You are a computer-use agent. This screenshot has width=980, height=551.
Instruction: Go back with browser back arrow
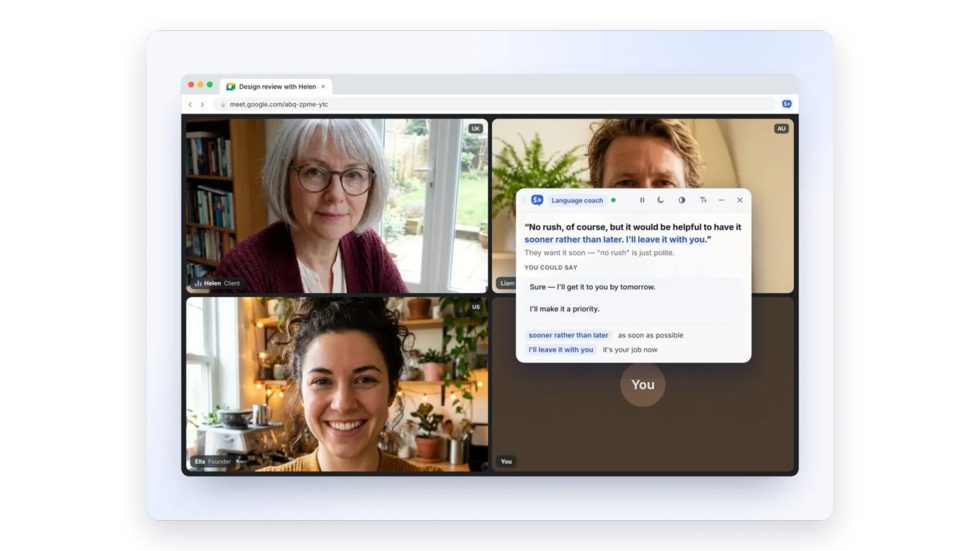[190, 104]
